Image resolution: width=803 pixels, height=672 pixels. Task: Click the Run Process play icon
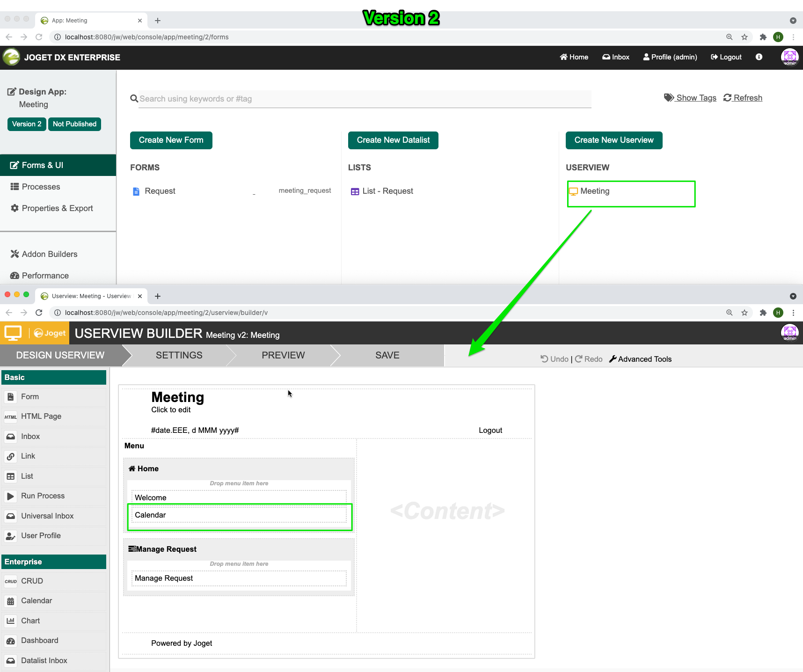10,496
